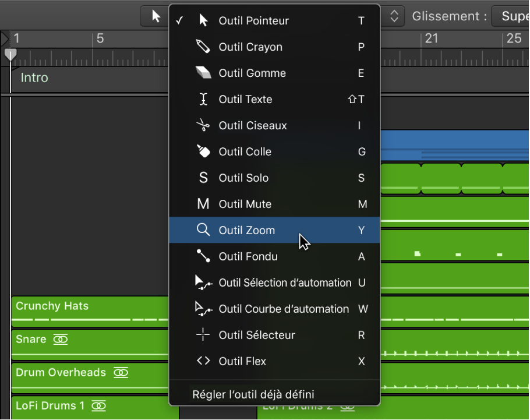
Task: Choose Outil Texte menu entry
Action: click(x=274, y=99)
